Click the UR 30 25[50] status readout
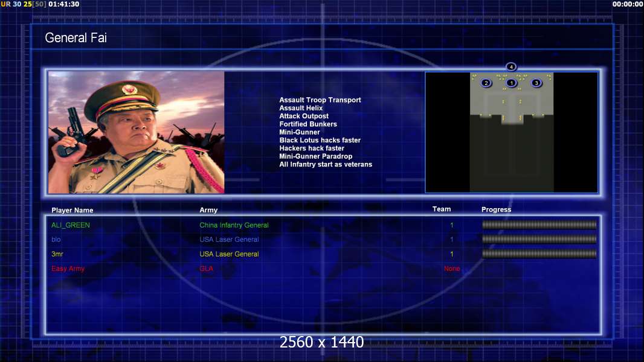 pos(24,4)
